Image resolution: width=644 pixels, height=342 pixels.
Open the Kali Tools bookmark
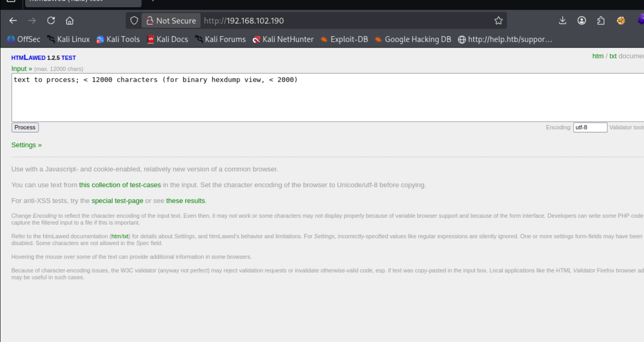click(118, 39)
